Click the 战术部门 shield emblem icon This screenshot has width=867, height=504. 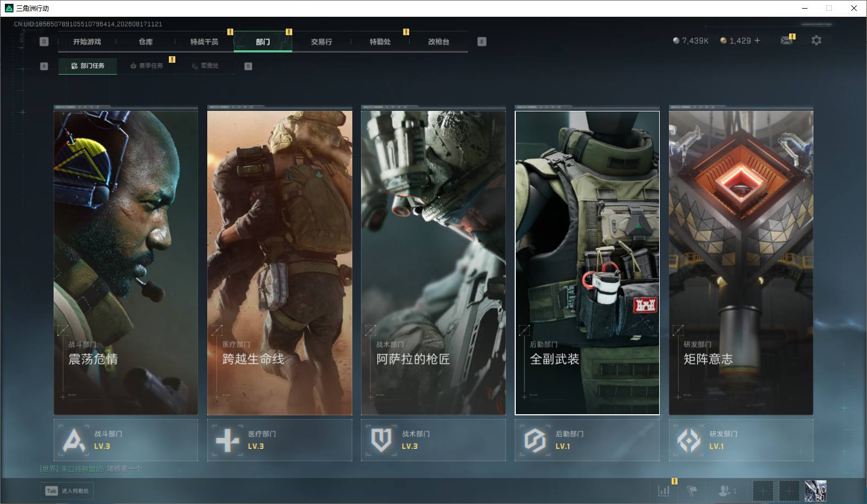click(381, 440)
